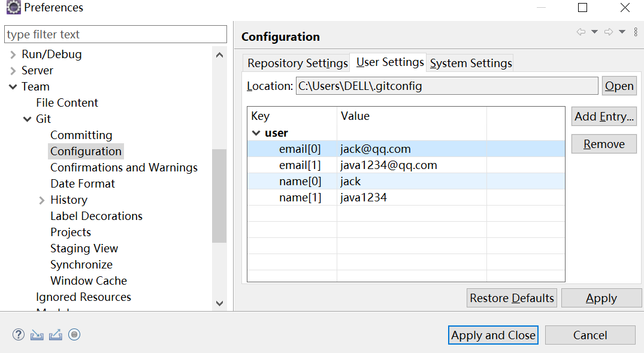
Task: Click the Add Entry button
Action: tap(604, 117)
